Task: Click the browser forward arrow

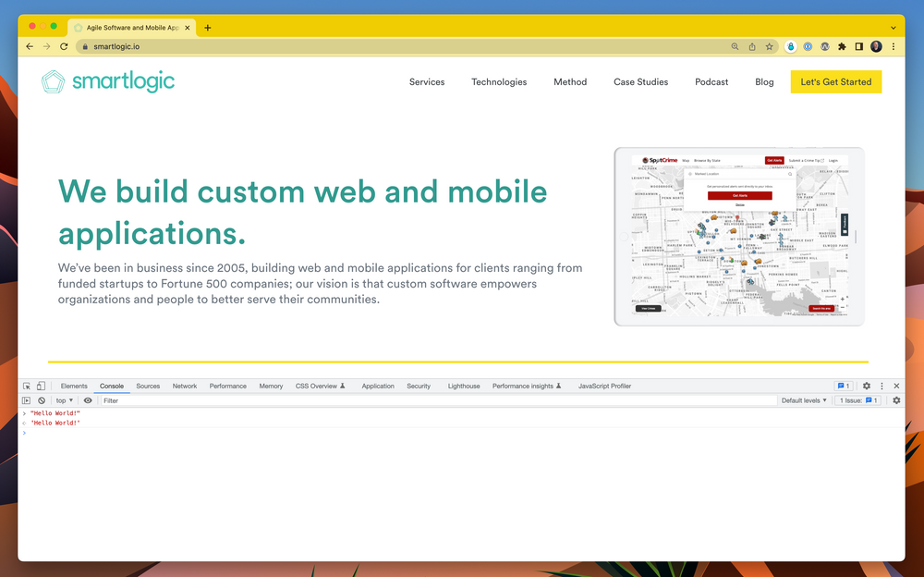Action: pos(46,46)
